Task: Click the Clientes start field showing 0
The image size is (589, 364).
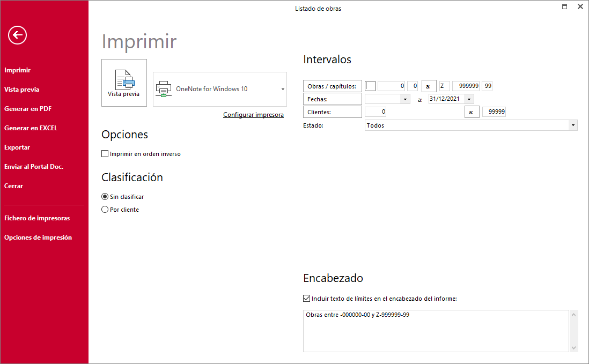Action: [x=376, y=112]
